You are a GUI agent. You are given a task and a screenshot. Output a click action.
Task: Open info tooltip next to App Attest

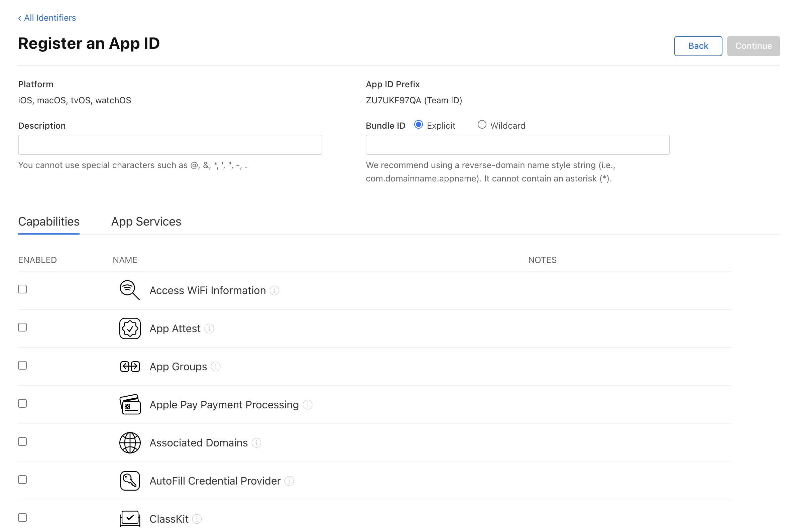tap(209, 328)
